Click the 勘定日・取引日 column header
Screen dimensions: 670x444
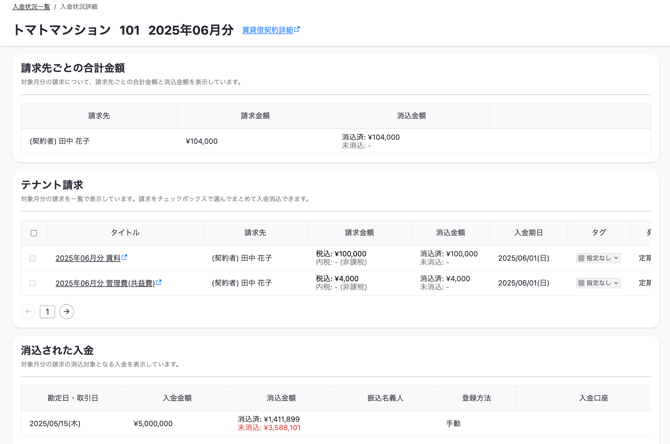click(x=73, y=398)
